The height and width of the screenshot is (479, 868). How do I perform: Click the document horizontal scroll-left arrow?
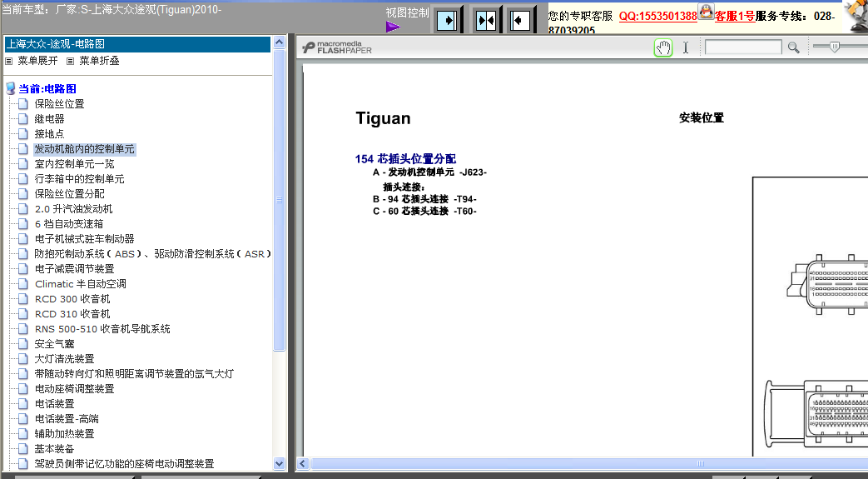coord(303,463)
